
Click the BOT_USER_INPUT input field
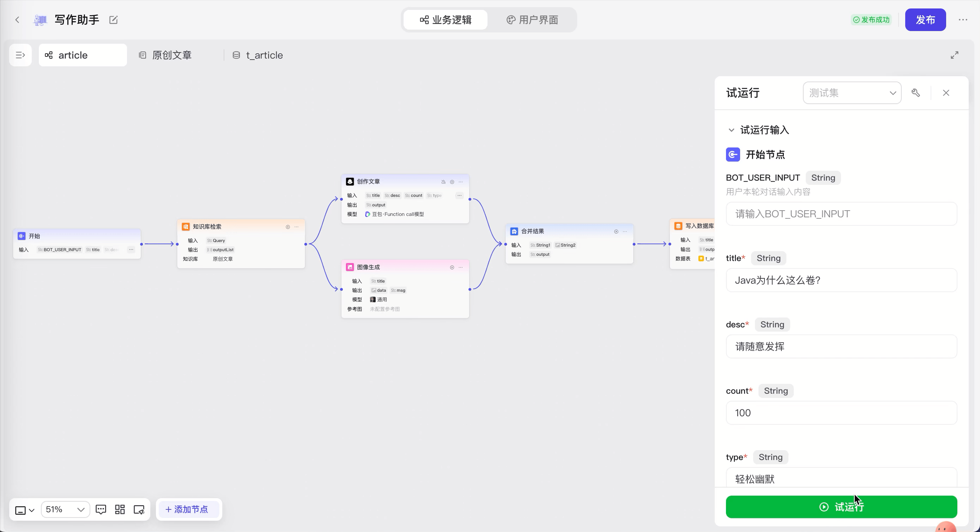click(841, 214)
